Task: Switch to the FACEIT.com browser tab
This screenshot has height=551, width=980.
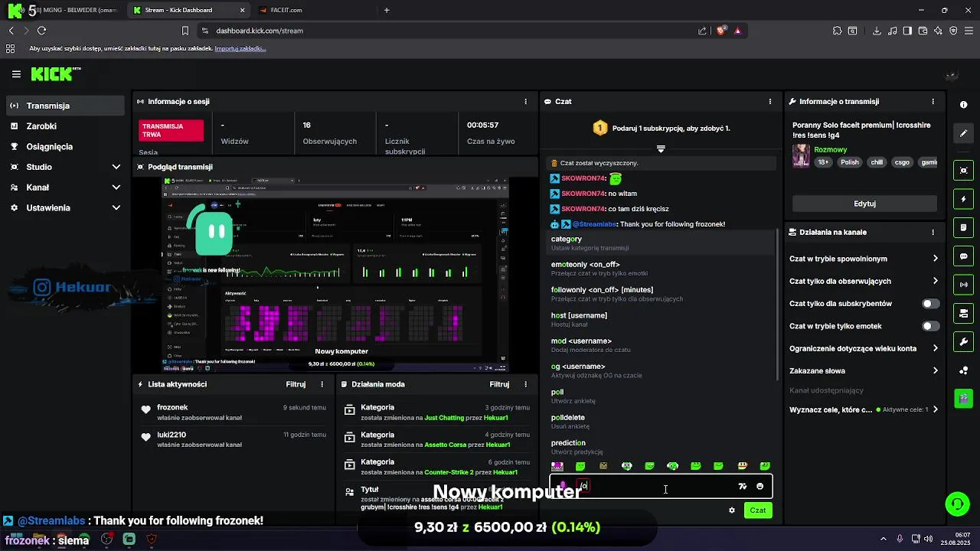Action: click(x=314, y=10)
